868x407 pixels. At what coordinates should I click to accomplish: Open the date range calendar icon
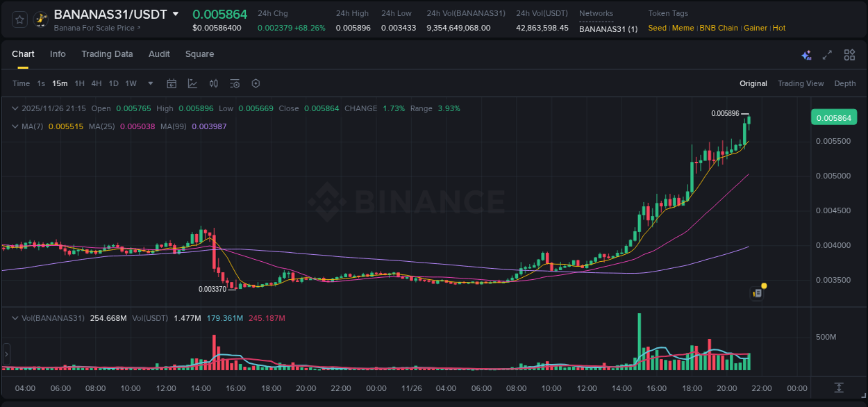tap(172, 83)
